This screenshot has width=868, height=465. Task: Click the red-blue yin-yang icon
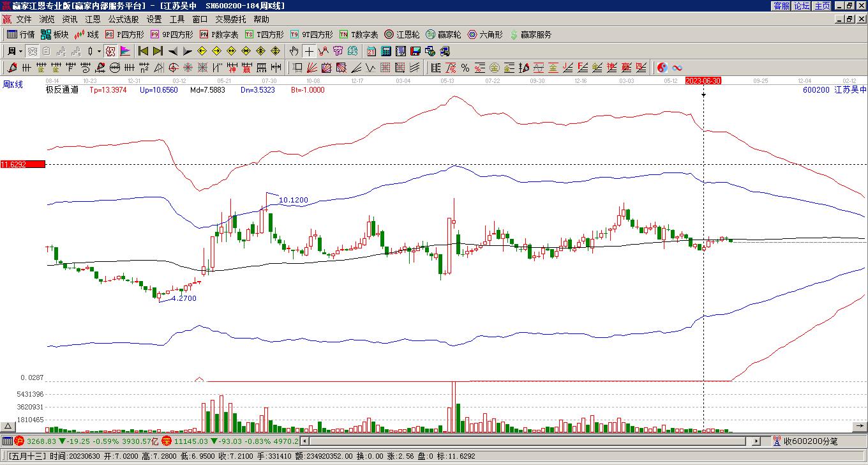(662, 68)
